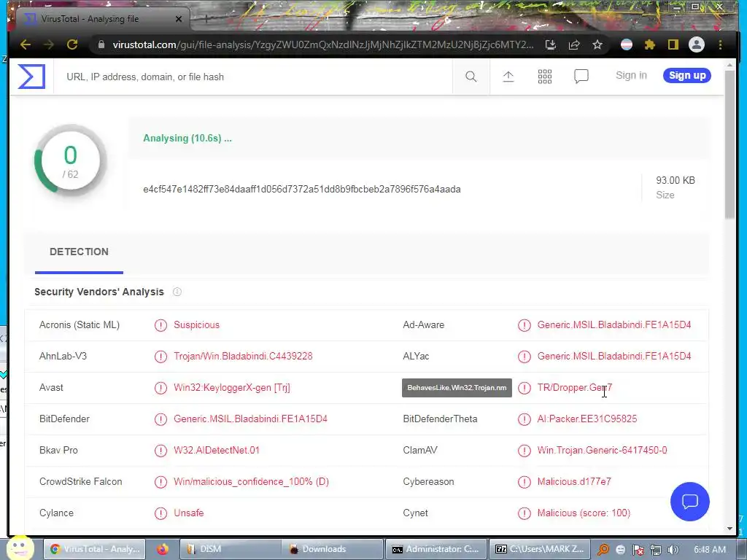Viewport: 747px width, 560px height.
Task: Click the striped flag extension icon
Action: (x=627, y=44)
